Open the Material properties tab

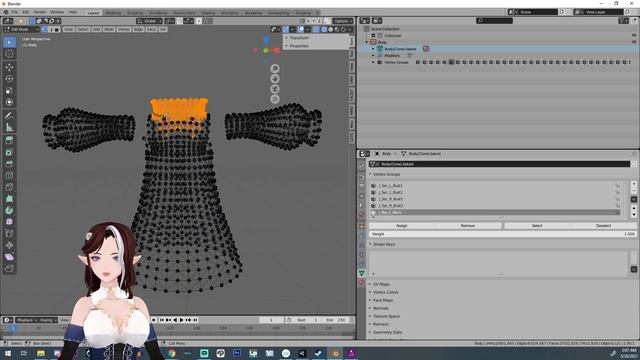(x=362, y=282)
